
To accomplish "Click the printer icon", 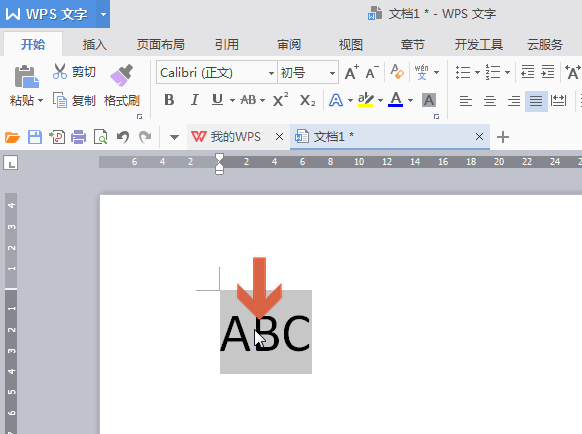I will [78, 137].
